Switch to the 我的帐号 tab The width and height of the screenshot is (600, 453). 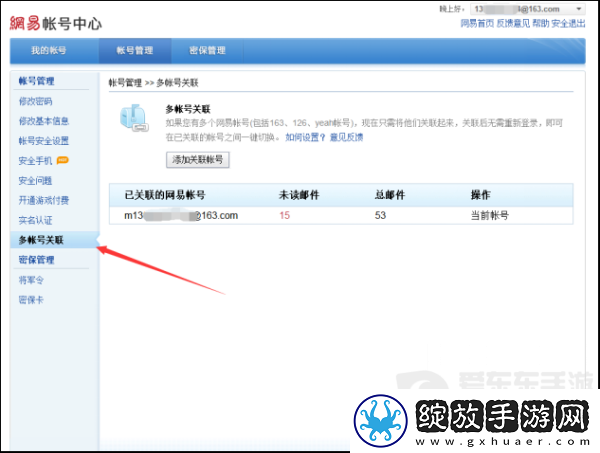click(x=49, y=51)
